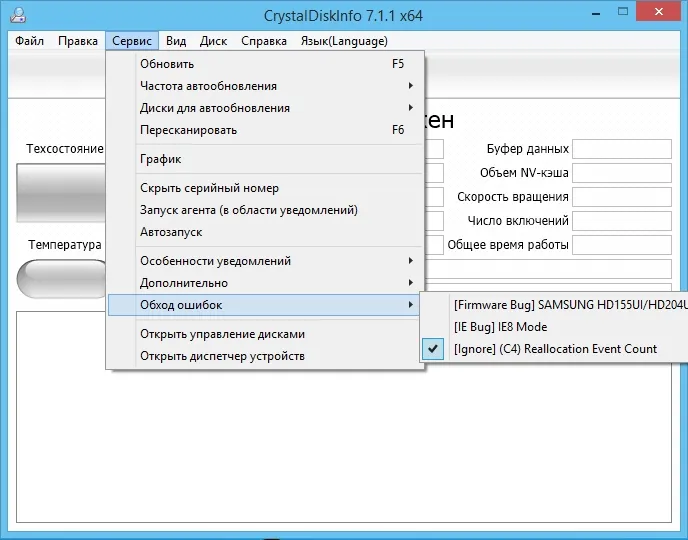Close the CrystalDiskInfo window
Screen dimensions: 688x540
[x=659, y=12]
